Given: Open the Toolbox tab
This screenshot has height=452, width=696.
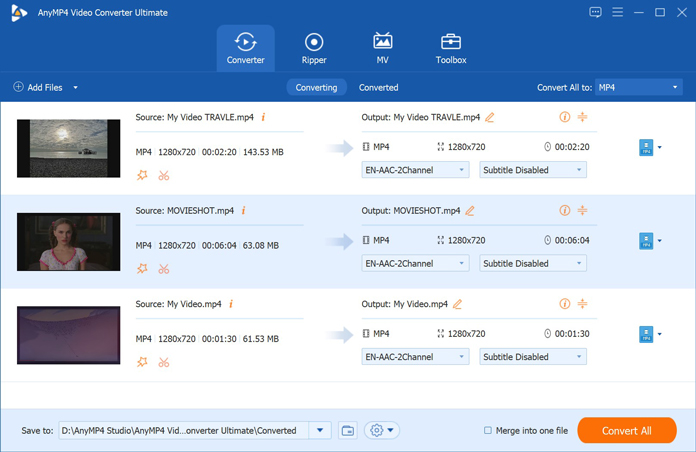Looking at the screenshot, I should (451, 48).
